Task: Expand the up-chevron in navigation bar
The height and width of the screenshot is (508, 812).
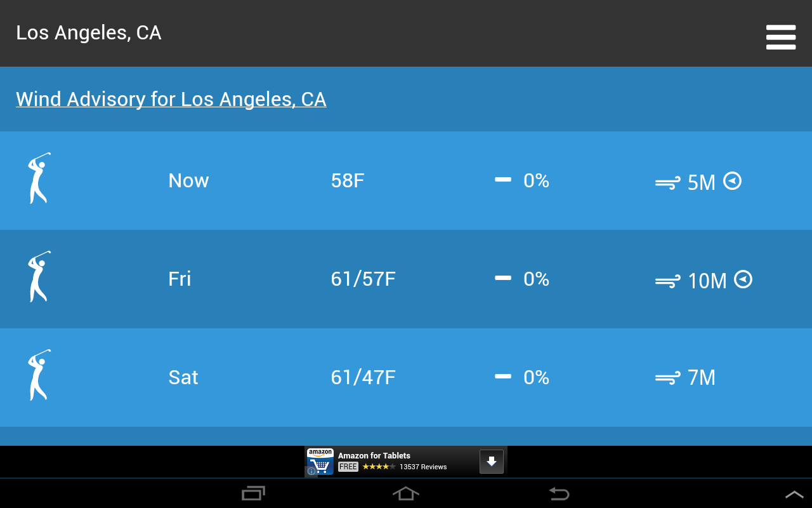Action: tap(794, 494)
